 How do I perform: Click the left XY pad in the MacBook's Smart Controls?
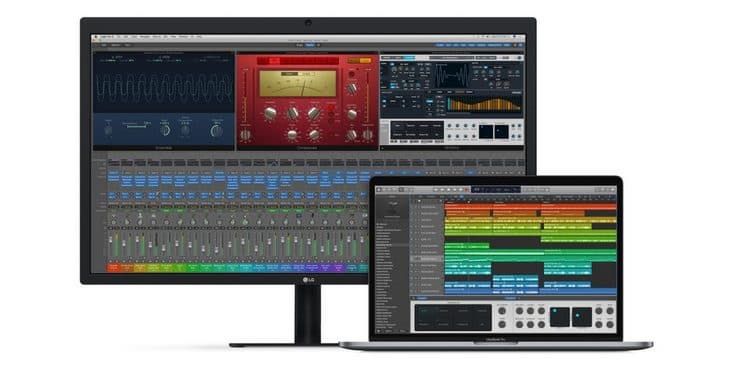(x=560, y=317)
